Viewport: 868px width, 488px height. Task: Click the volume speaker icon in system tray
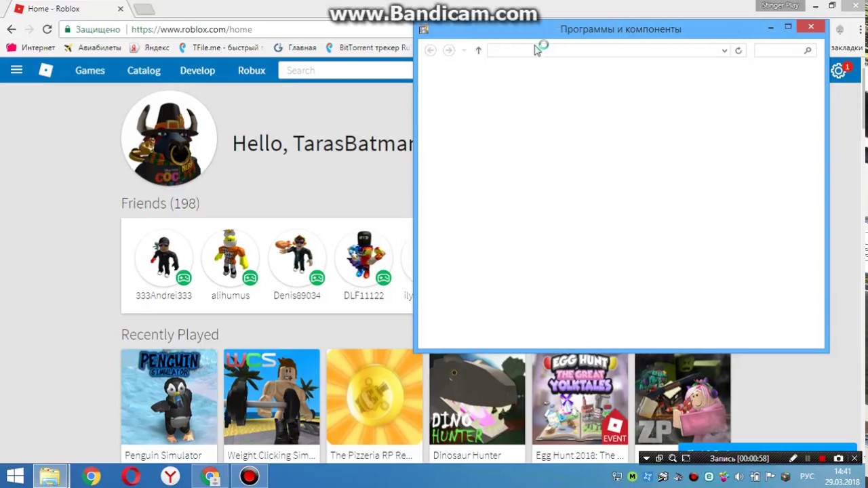[739, 476]
